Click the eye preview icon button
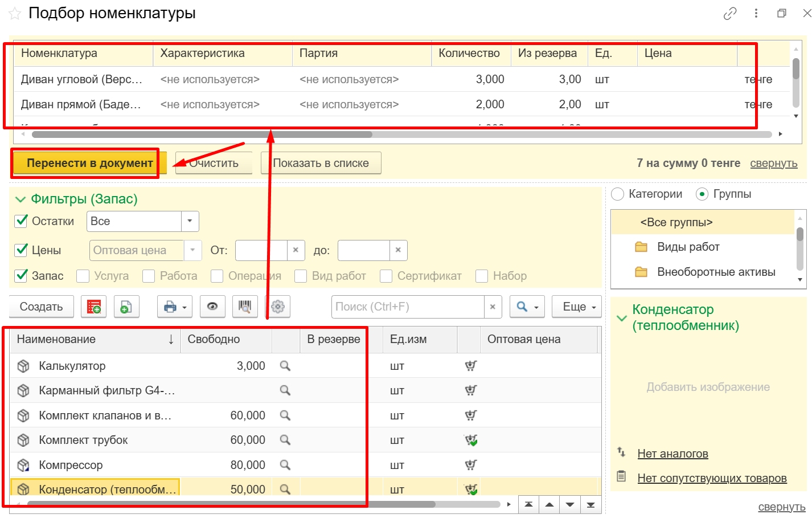 pos(212,307)
